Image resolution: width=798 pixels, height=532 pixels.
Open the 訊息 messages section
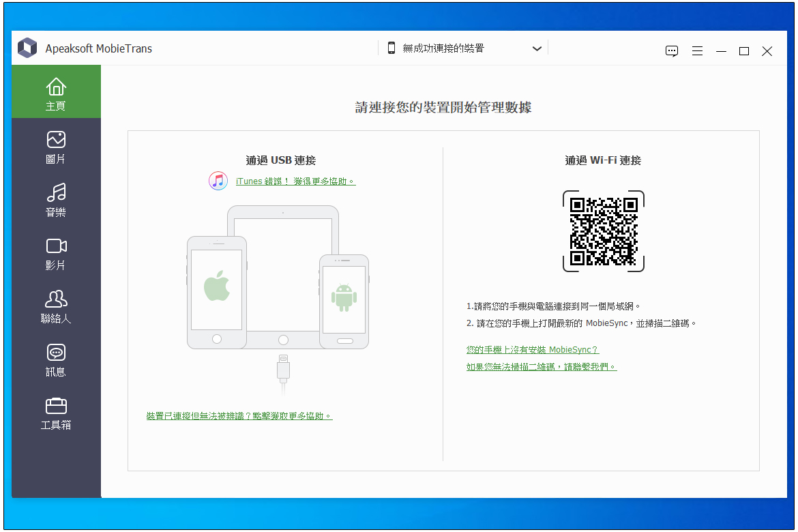click(x=56, y=360)
